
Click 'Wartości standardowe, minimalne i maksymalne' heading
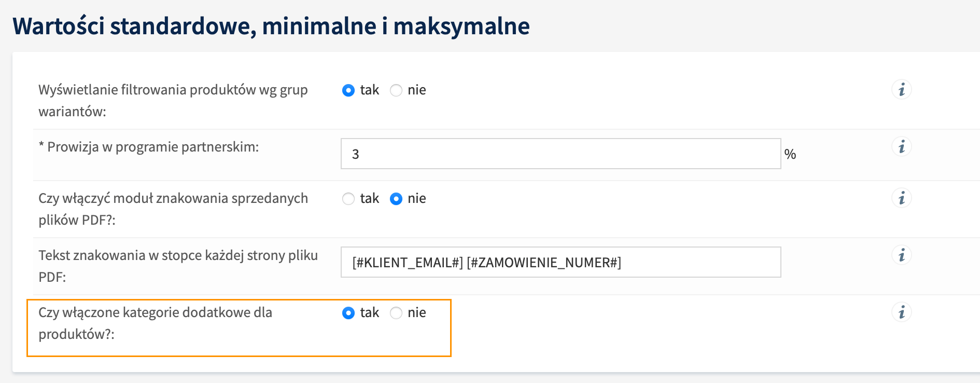(271, 26)
